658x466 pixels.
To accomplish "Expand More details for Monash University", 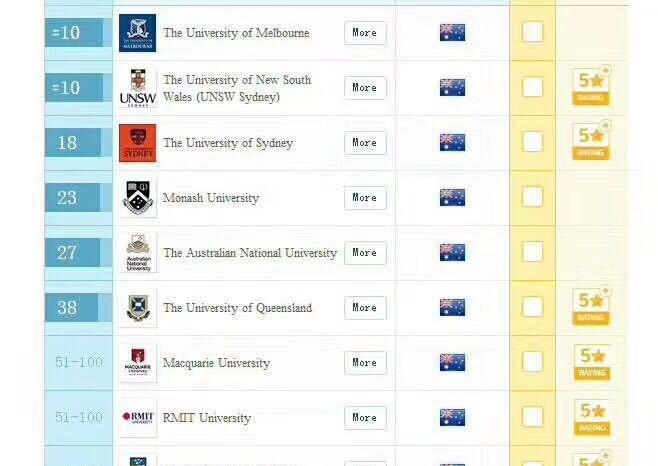I will (365, 198).
